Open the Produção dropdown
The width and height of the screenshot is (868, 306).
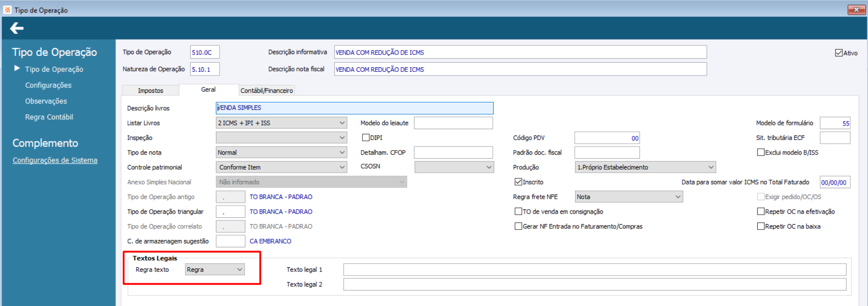(x=645, y=167)
